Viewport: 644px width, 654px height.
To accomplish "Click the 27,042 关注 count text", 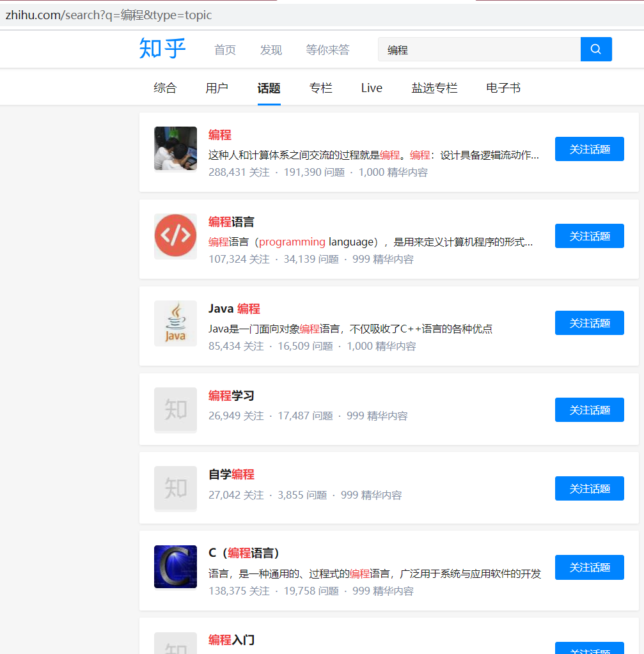I will [x=236, y=495].
